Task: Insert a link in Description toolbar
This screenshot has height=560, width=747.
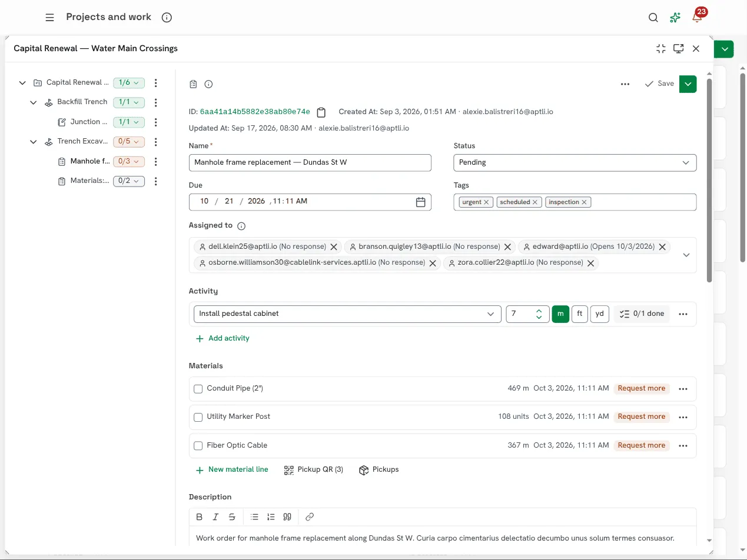Action: coord(310,517)
